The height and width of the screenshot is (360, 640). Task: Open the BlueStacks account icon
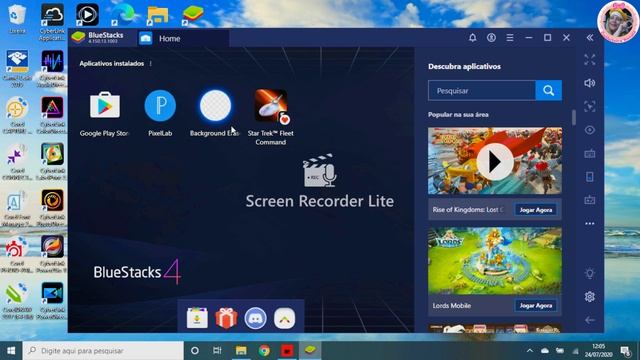(x=491, y=38)
